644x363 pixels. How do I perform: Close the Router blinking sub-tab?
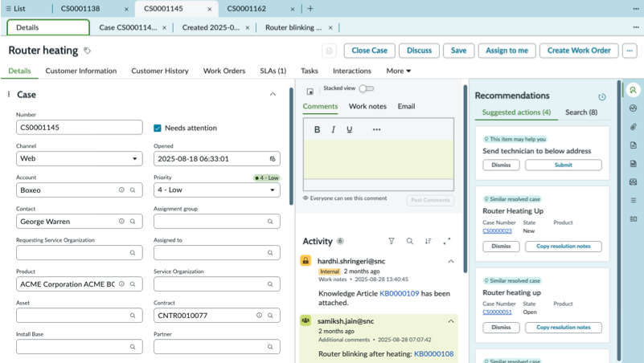(x=330, y=28)
